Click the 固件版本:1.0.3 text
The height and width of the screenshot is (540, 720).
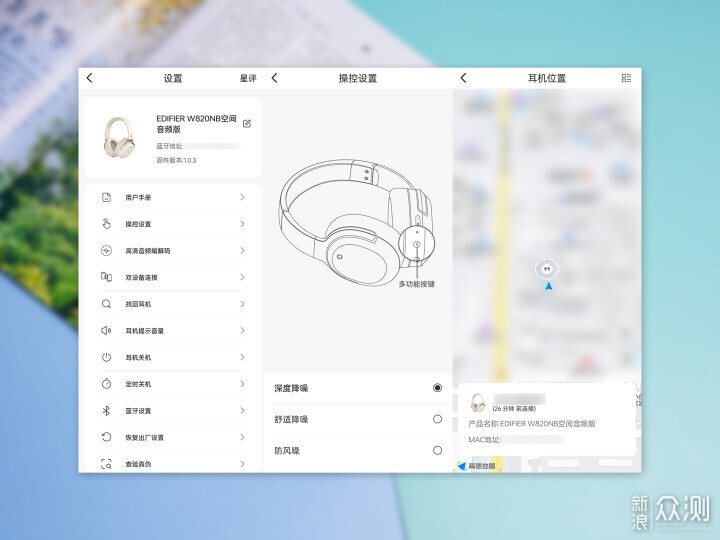point(176,160)
